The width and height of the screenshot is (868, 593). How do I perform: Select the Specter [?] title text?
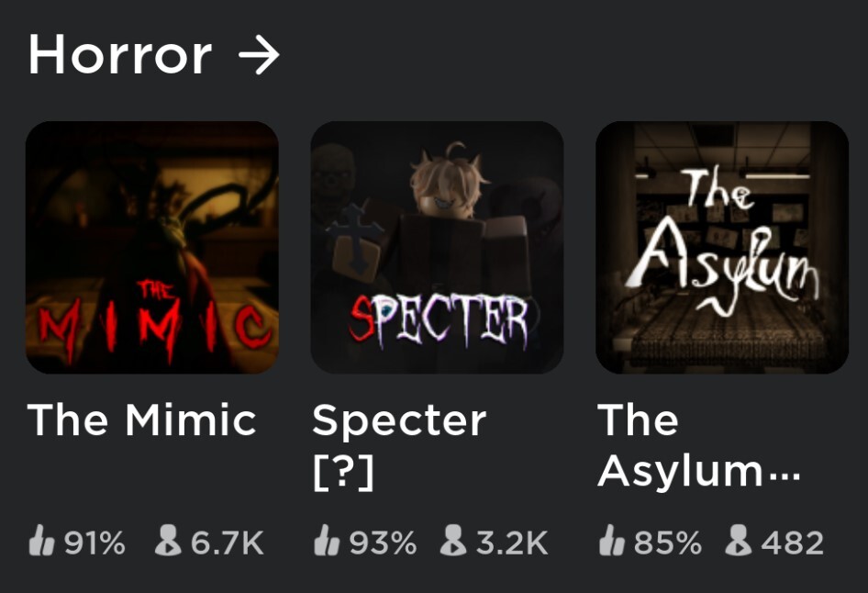coord(399,446)
